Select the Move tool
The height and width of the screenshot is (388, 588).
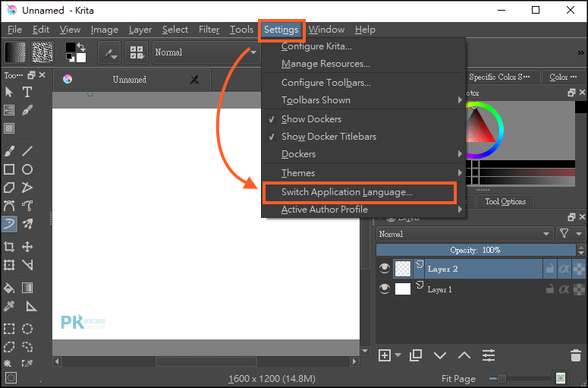coord(27,247)
